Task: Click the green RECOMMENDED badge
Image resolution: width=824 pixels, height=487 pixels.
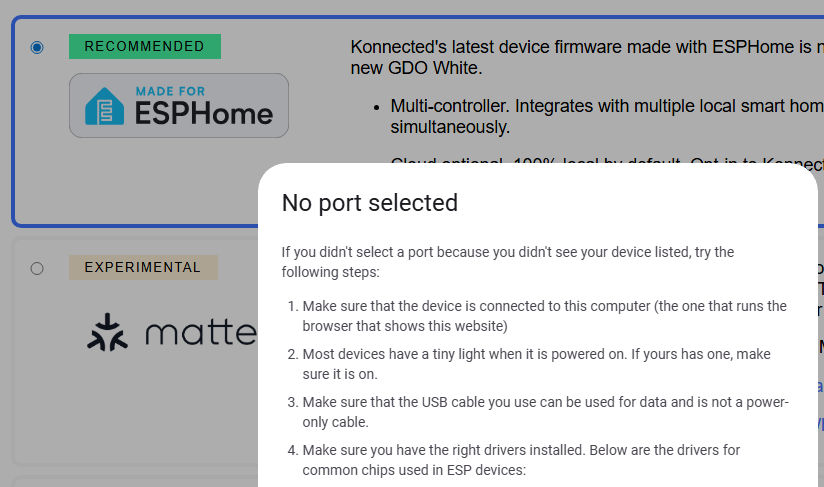Action: [x=144, y=47]
